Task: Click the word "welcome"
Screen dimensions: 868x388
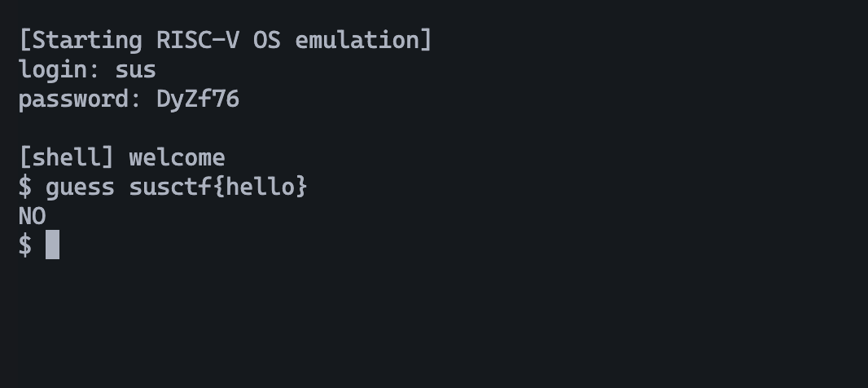Action: (177, 157)
